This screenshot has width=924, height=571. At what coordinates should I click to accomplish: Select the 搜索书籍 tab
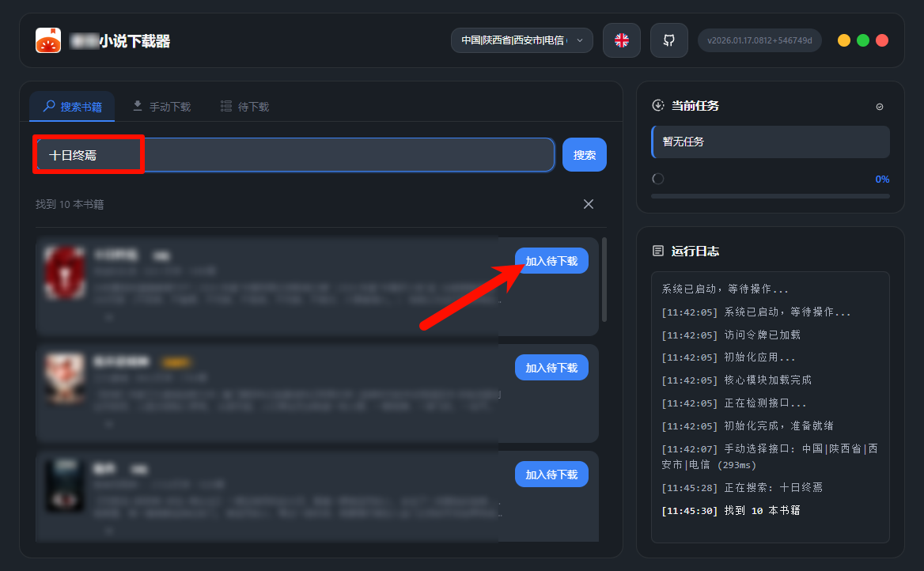coord(72,107)
